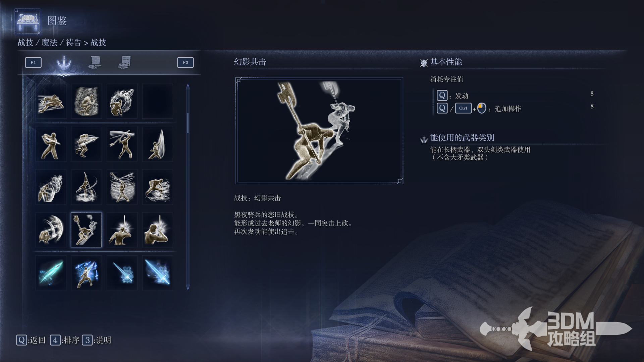
Task: Click the F2 next-category button
Action: [x=185, y=62]
